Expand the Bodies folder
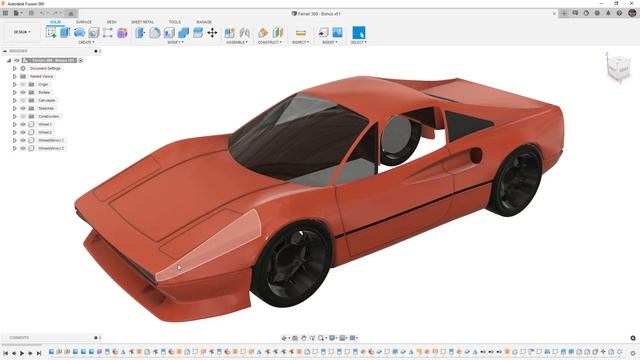Screen dimensions: 640x360 pos(15,92)
